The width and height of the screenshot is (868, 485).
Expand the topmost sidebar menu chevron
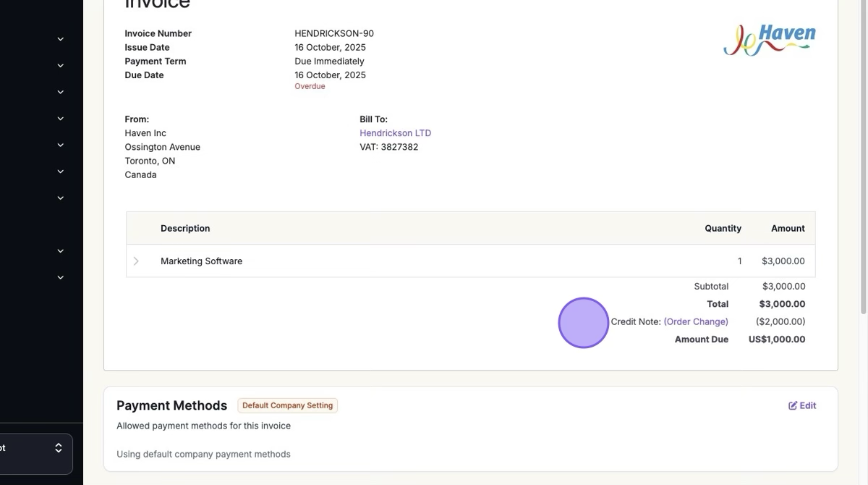click(61, 39)
